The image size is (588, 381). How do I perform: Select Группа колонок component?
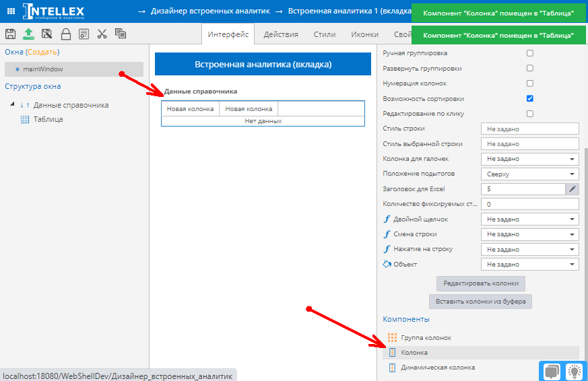point(481,337)
